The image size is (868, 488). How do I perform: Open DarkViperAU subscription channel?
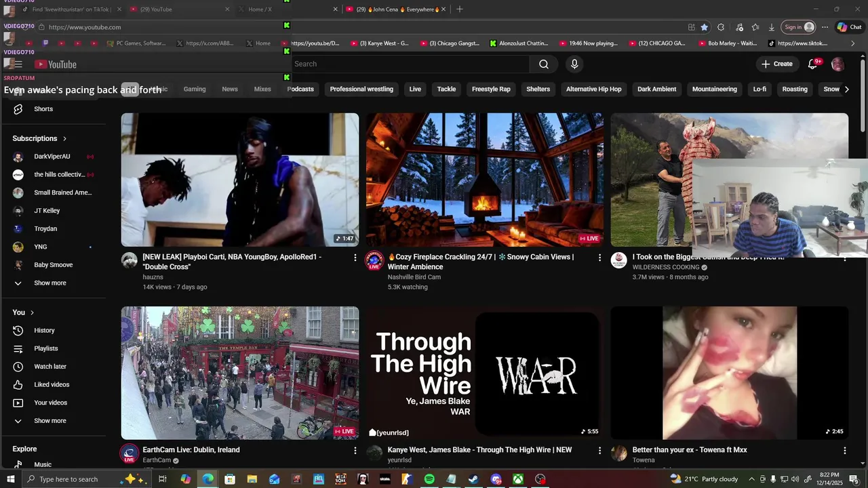[x=53, y=157]
